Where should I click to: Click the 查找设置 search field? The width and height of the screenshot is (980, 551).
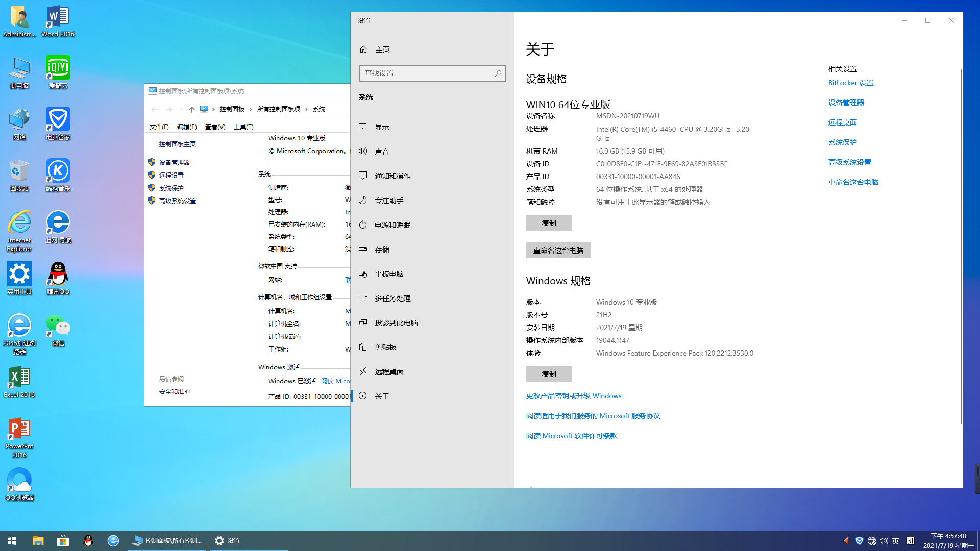pyautogui.click(x=432, y=73)
